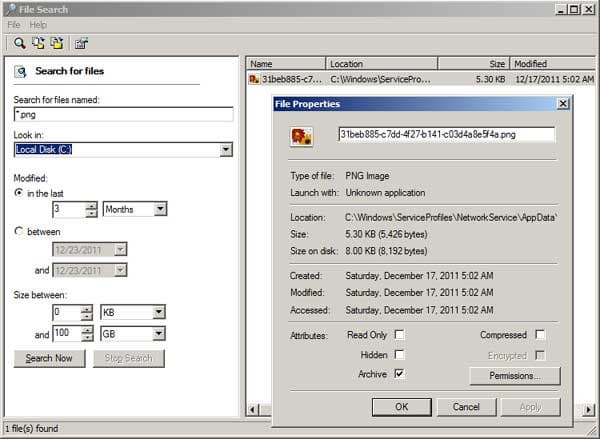Click the 'Search for files named' input field
Image resolution: width=600 pixels, height=439 pixels.
tap(123, 114)
